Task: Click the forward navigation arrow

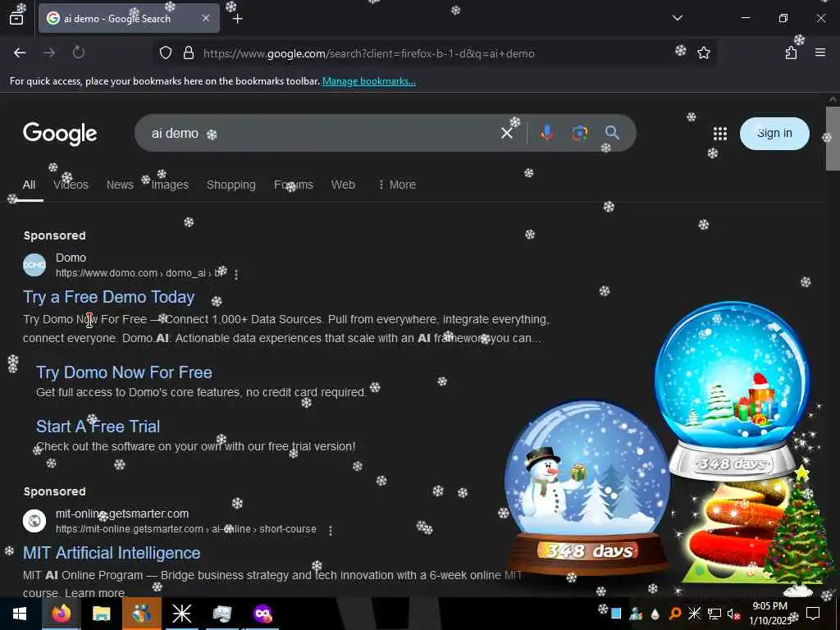Action: pos(49,52)
